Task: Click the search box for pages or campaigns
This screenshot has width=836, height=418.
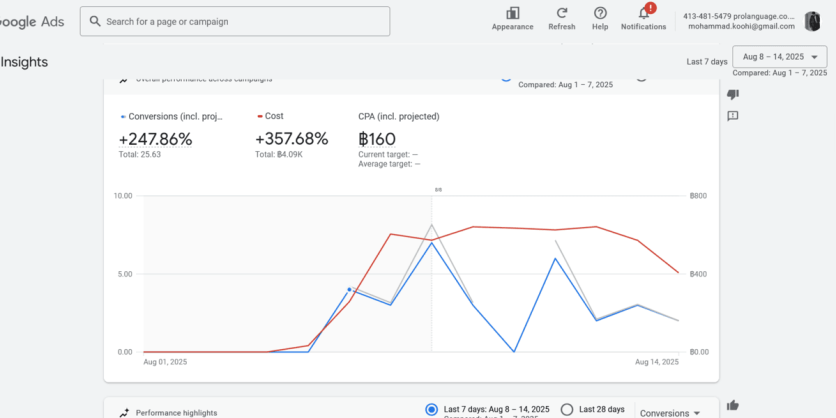Action: (235, 21)
